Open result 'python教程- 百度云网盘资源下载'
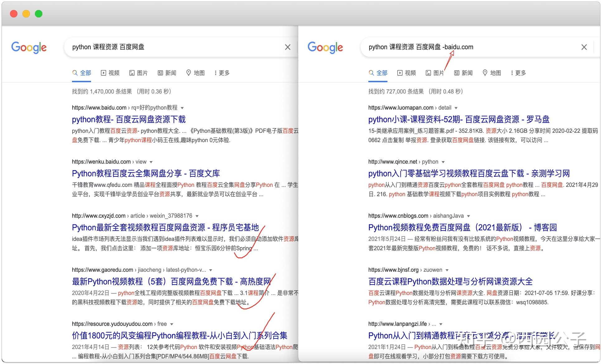The width and height of the screenshot is (602, 364). 129,119
